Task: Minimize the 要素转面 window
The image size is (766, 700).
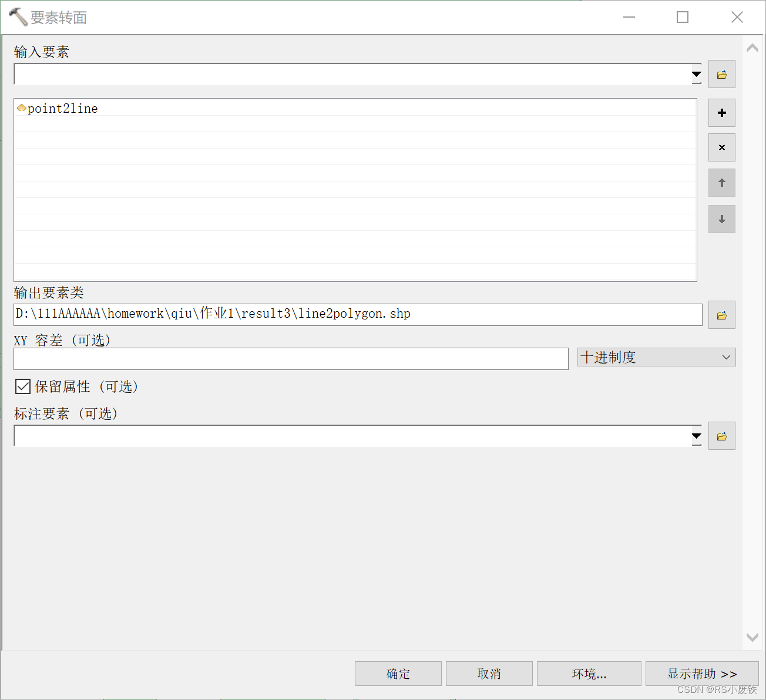Action: (629, 17)
